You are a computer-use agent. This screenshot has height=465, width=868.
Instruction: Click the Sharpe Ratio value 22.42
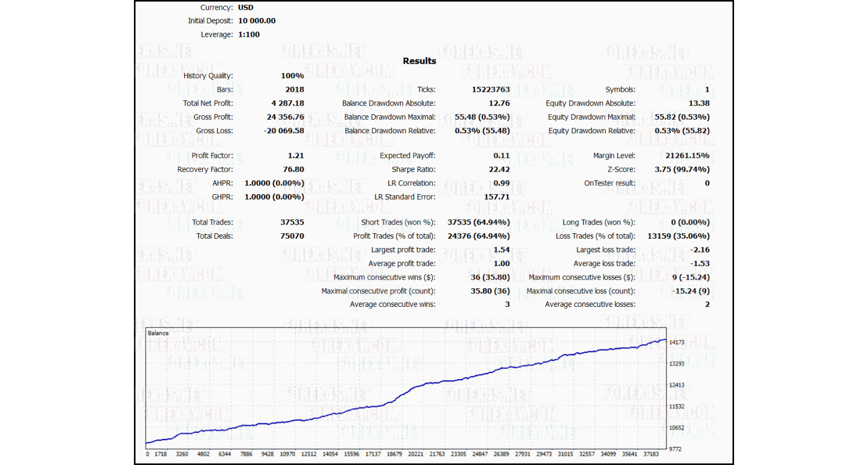click(x=500, y=169)
